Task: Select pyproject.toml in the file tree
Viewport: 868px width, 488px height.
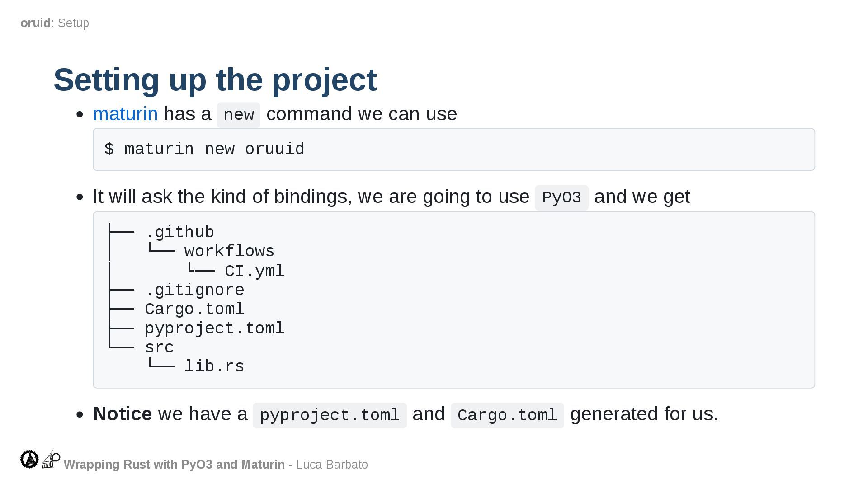Action: (x=214, y=328)
